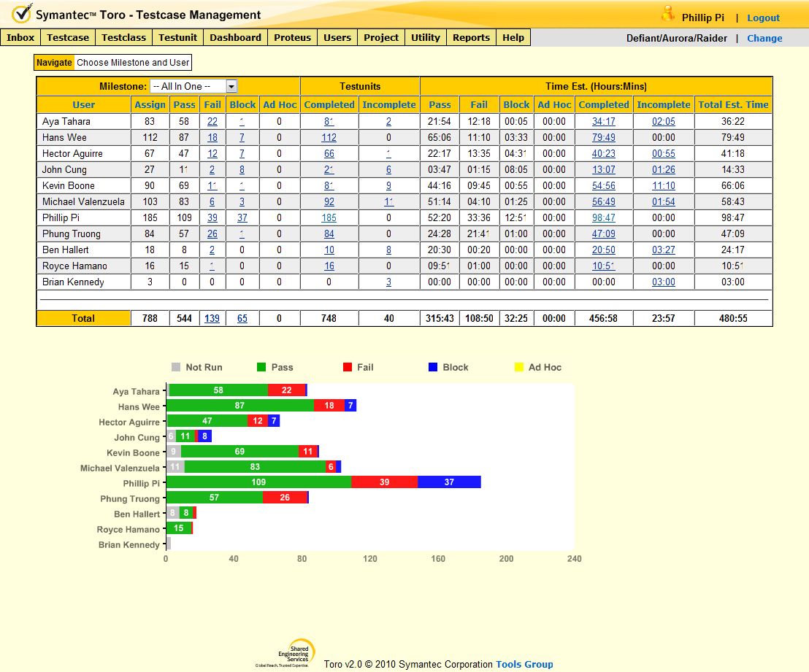809x672 pixels.
Task: Open the Dashboard menu
Action: click(x=235, y=38)
